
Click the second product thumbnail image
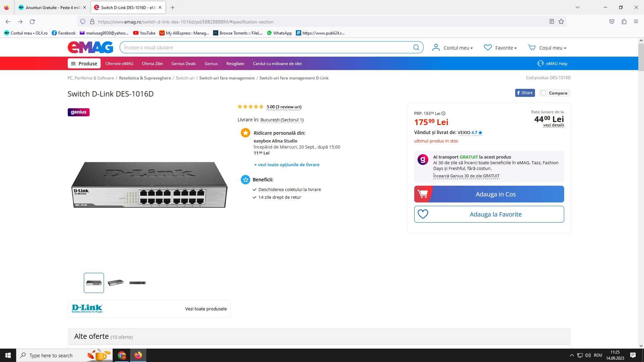tap(116, 283)
